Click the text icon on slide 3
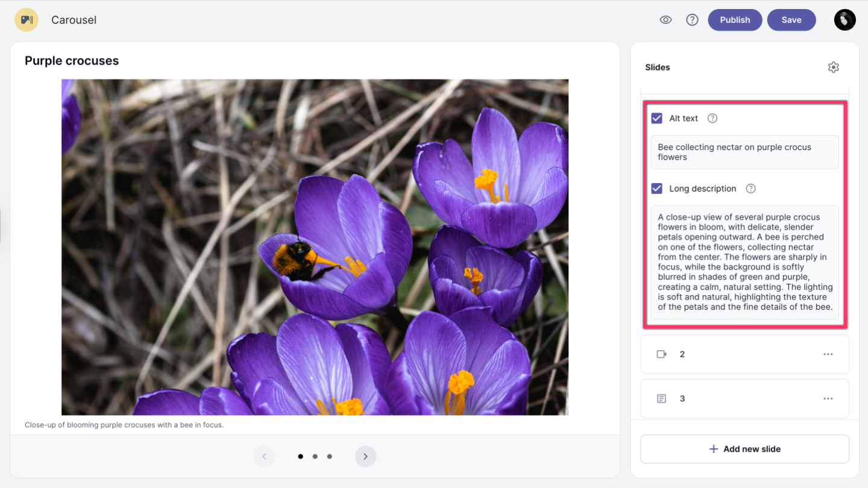The image size is (868, 488). point(661,399)
